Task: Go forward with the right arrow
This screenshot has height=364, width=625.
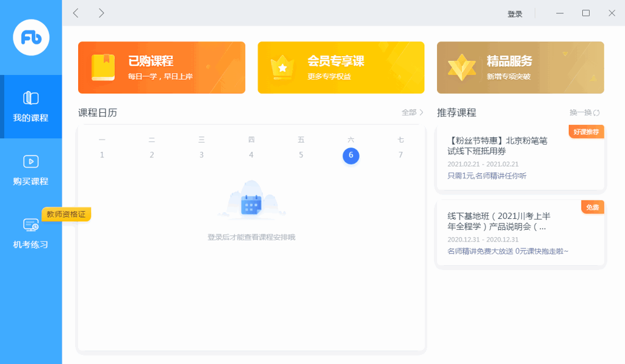Action: (101, 13)
